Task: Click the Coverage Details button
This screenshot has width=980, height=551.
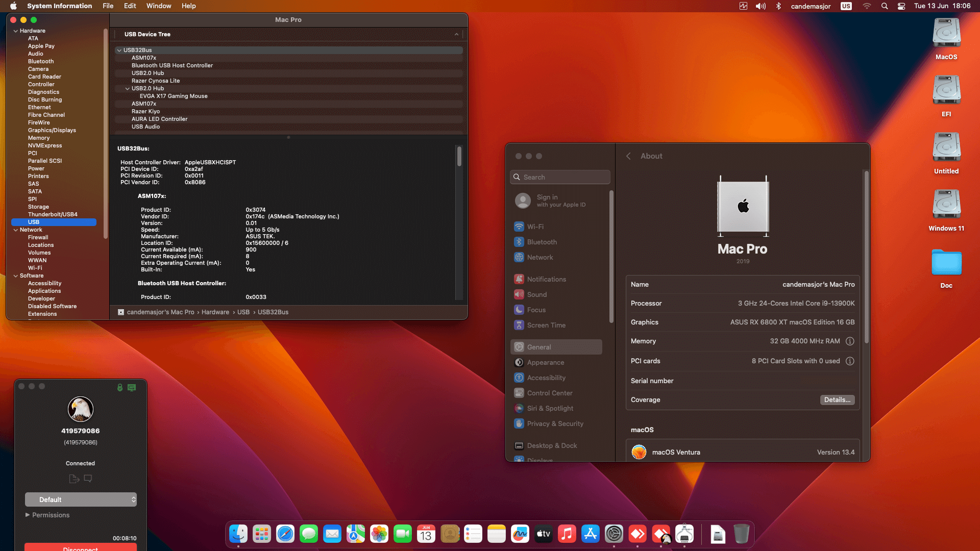Action: [x=837, y=400]
